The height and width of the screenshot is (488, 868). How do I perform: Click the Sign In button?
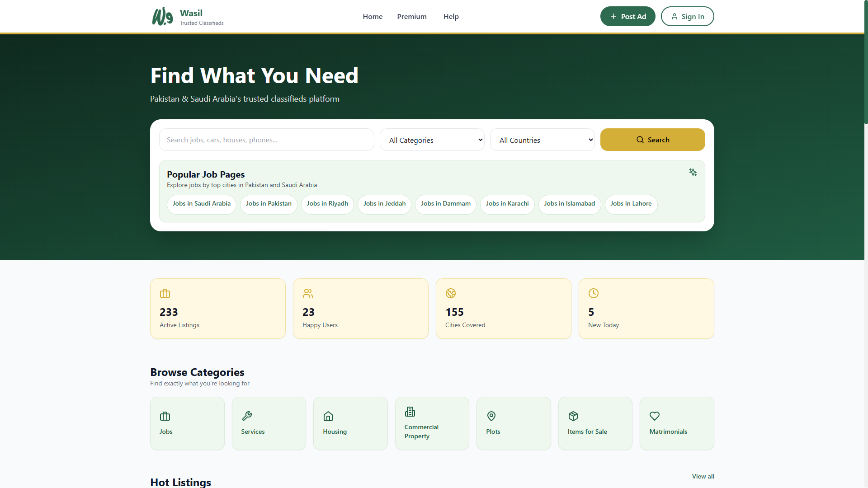(688, 16)
